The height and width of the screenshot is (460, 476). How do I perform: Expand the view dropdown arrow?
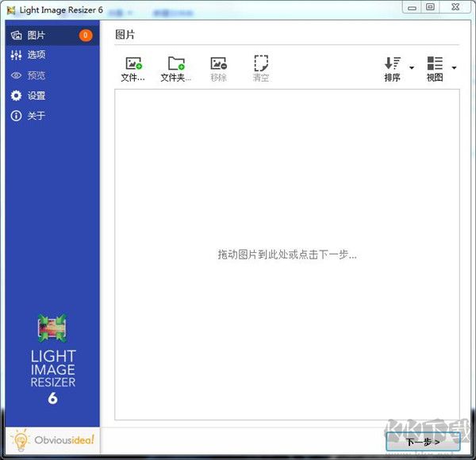(x=454, y=67)
